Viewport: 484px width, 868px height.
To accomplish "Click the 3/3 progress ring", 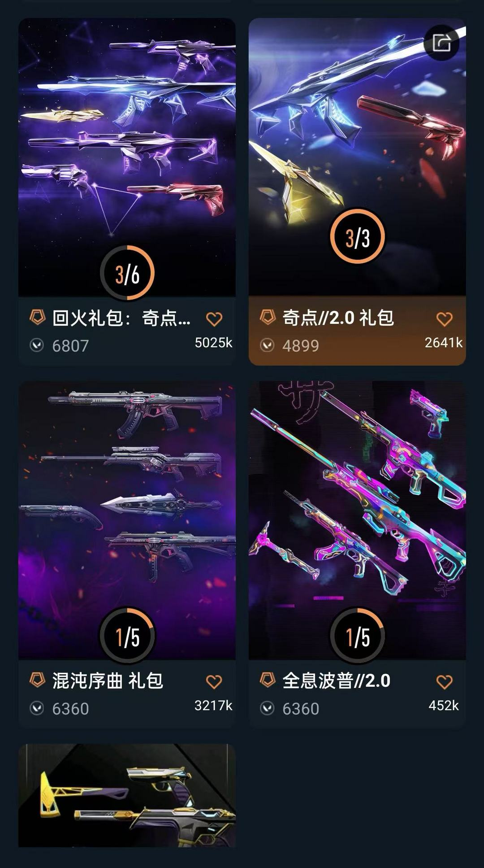I will [358, 237].
